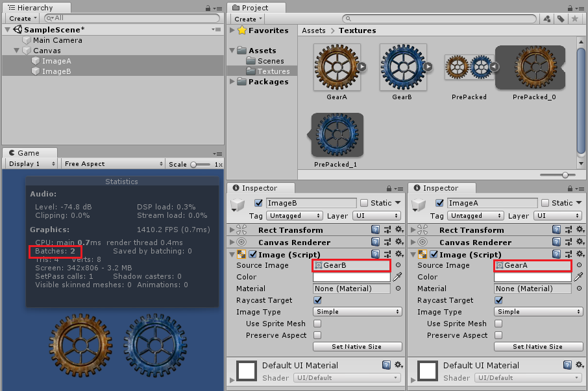Open ImageA Default UI Material help icon
Screen dimensions: 588x391
568,365
